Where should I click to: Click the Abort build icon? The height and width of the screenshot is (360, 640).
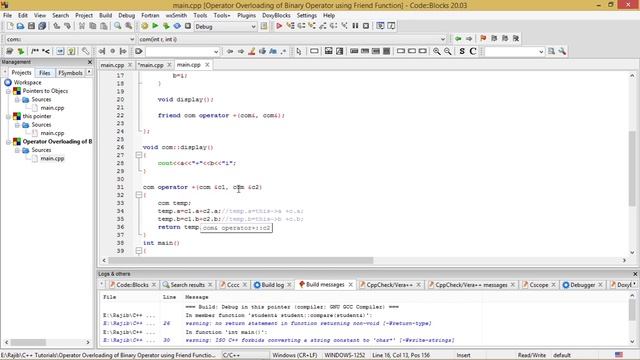(x=188, y=26)
